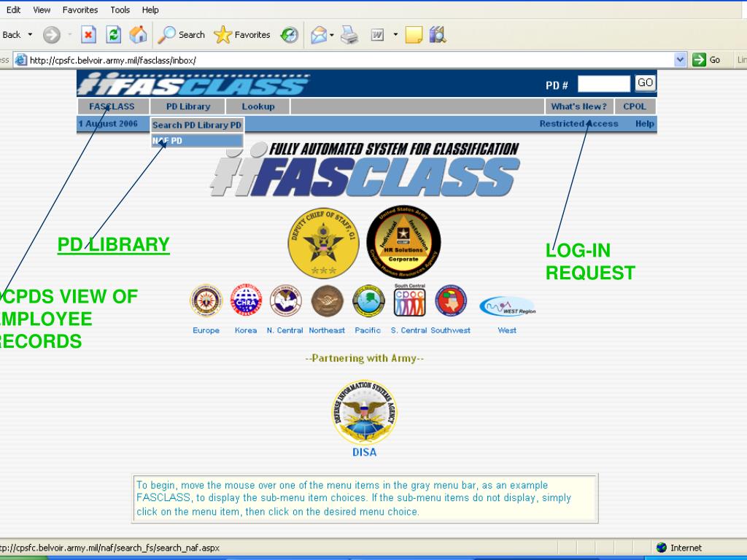The width and height of the screenshot is (747, 560).
Task: Click the GO button beside PD #
Action: 645,83
